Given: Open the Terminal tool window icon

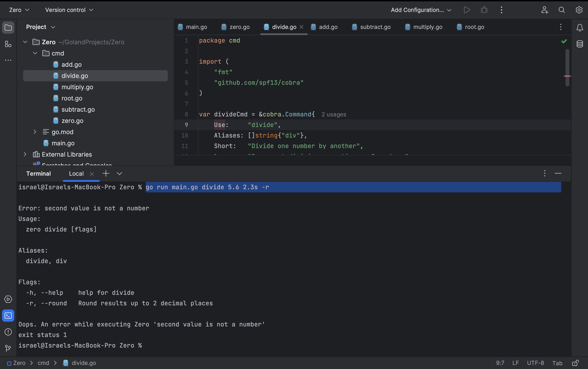Looking at the screenshot, I should click(x=8, y=315).
